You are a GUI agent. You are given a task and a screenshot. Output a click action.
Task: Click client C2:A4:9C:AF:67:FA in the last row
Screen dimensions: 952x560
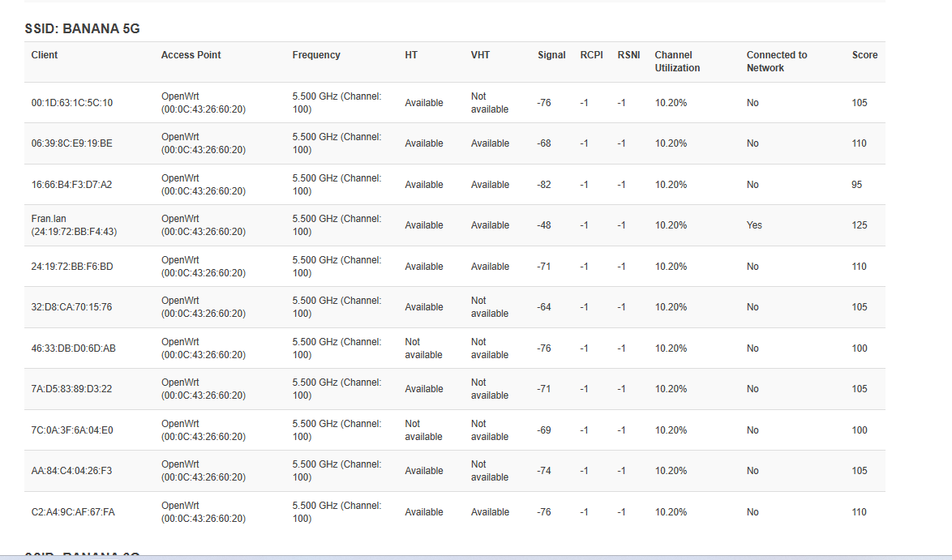click(x=73, y=512)
